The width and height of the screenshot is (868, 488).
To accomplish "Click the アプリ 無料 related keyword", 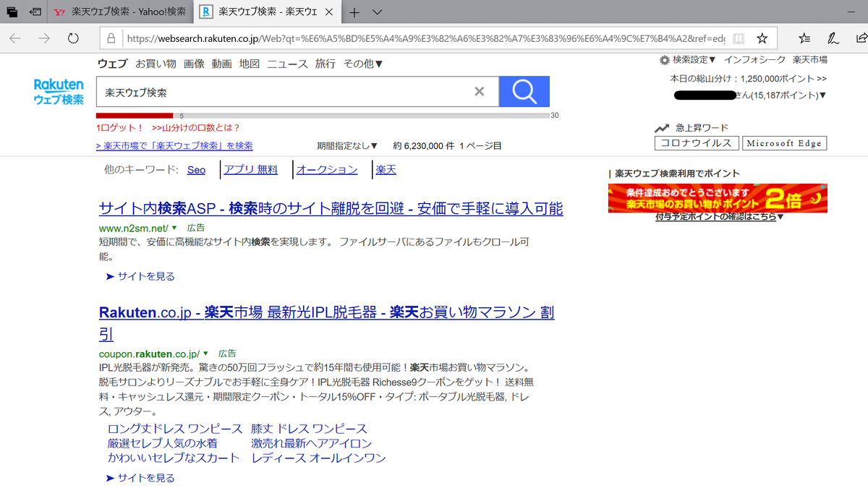I will [250, 170].
